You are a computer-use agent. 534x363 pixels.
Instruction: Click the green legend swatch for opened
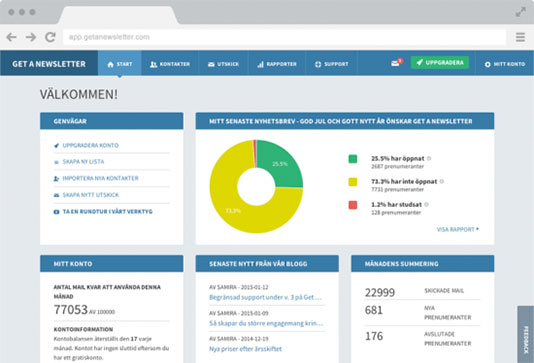[x=353, y=159]
